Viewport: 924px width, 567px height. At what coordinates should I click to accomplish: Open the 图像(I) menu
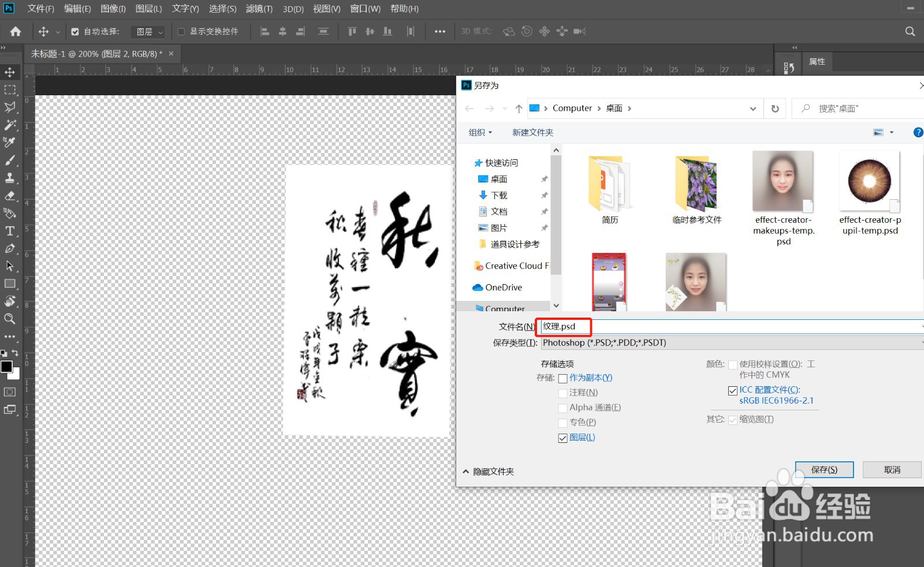113,9
